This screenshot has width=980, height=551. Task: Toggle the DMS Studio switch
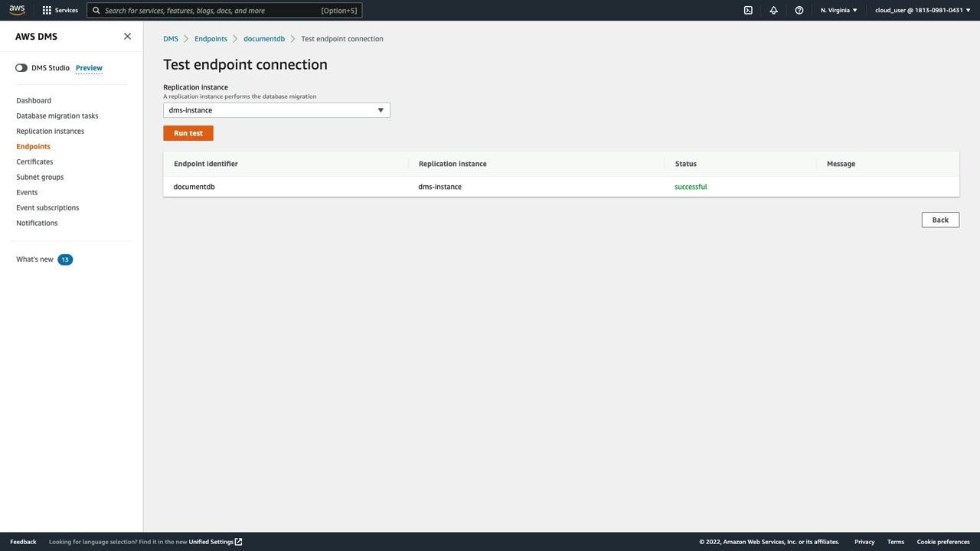coord(21,68)
